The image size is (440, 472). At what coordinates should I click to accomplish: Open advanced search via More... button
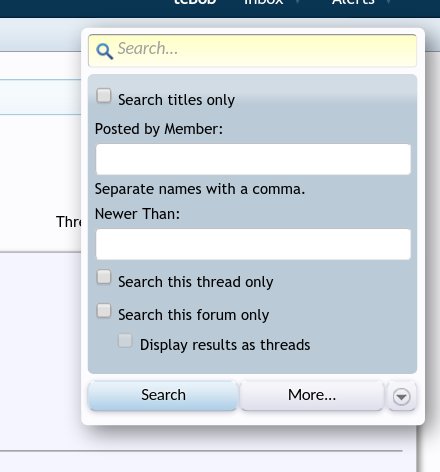coord(312,395)
